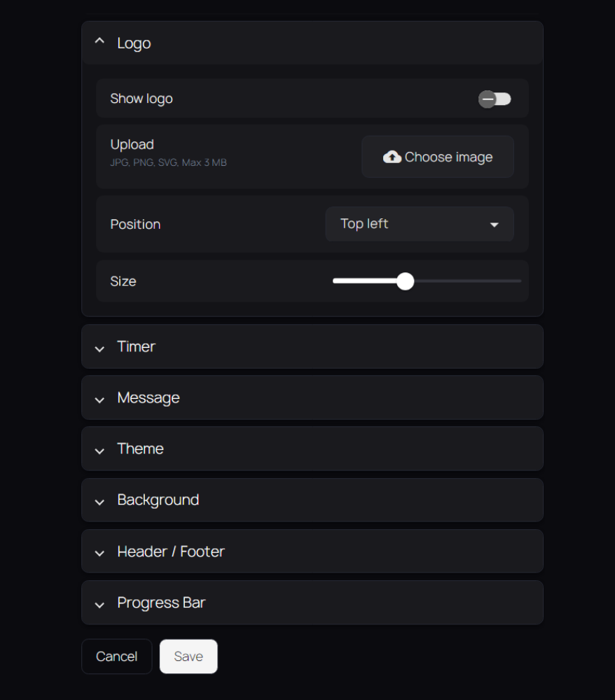Click the Progress Bar chevron icon

click(99, 604)
